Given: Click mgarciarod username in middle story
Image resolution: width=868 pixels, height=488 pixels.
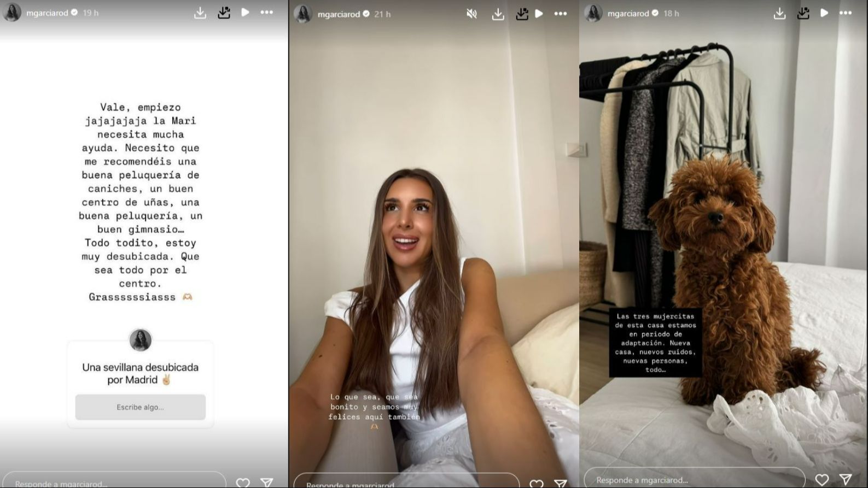Looking at the screenshot, I should (x=338, y=14).
